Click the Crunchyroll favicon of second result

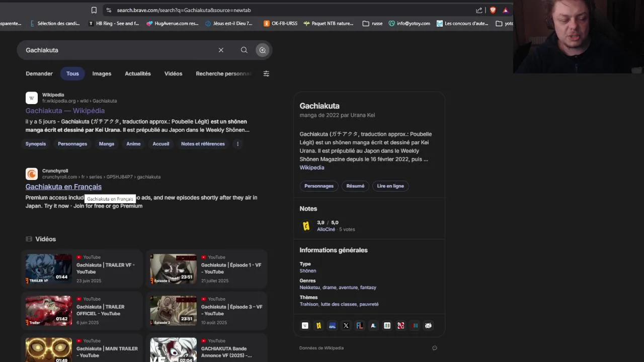[32, 173]
